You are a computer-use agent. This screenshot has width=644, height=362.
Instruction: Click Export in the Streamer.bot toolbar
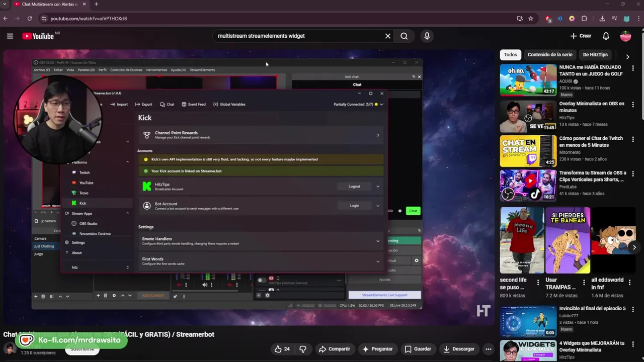click(143, 105)
